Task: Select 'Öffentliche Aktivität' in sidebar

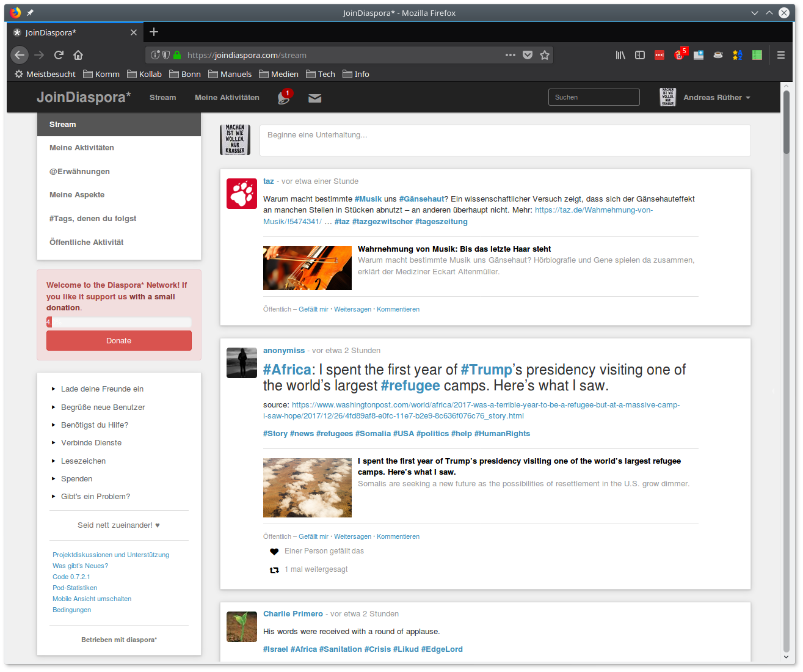Action: click(119, 243)
